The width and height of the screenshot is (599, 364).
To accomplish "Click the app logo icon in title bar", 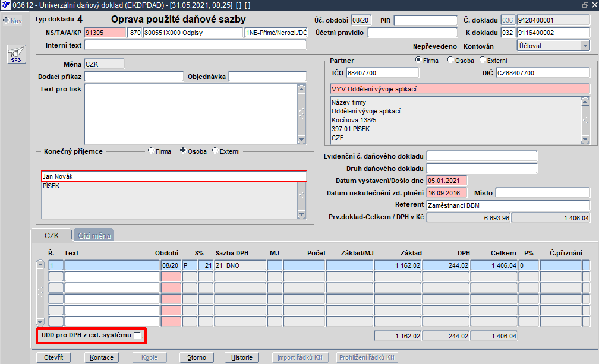I will click(6, 5).
